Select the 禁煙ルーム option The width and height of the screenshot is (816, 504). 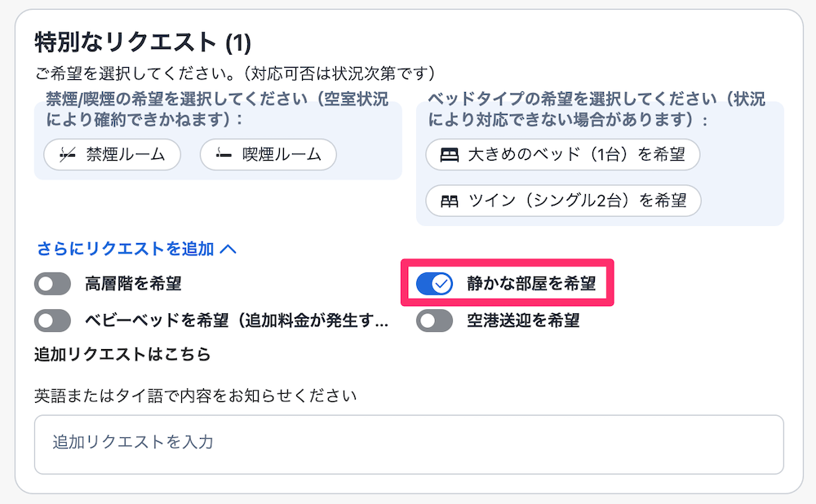(112, 154)
